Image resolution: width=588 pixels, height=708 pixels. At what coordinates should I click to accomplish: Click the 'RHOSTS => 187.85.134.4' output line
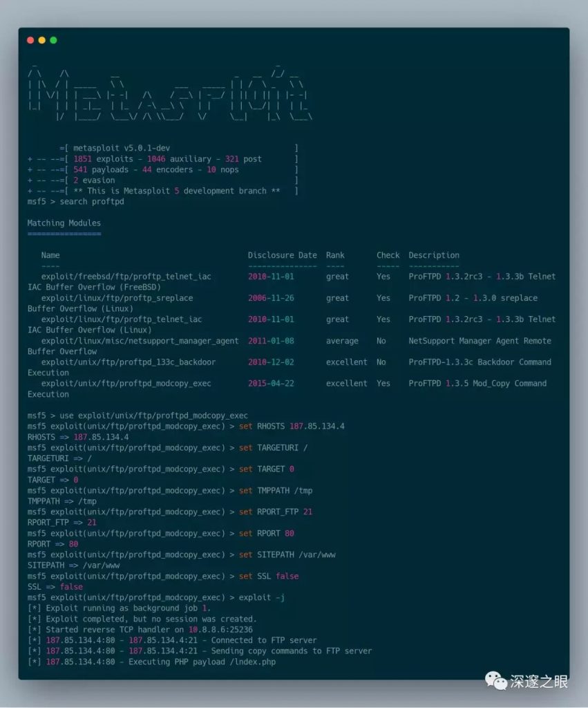tap(77, 437)
